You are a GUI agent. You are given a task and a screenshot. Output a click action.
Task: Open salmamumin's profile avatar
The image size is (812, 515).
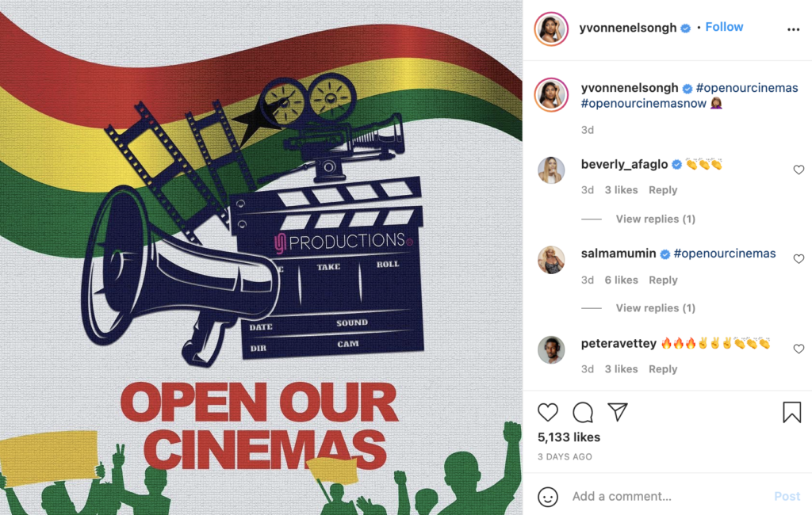click(551, 259)
